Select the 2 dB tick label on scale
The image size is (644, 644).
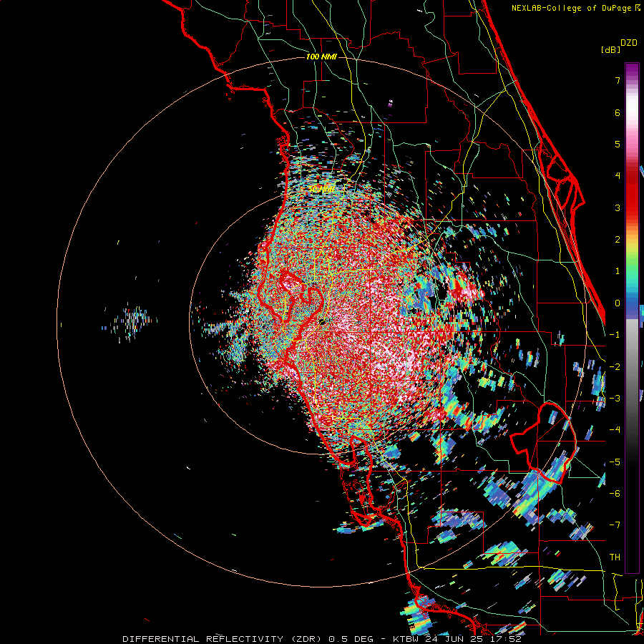[x=618, y=240]
